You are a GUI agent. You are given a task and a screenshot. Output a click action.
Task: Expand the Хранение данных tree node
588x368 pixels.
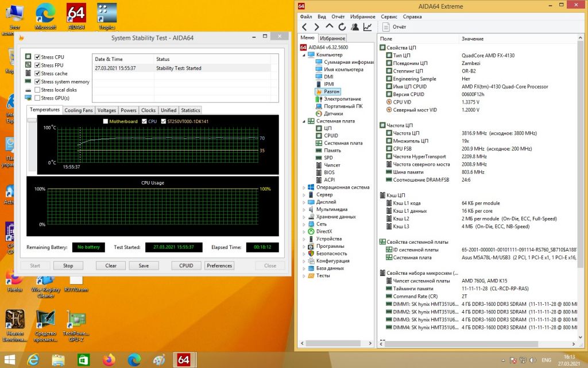[304, 217]
